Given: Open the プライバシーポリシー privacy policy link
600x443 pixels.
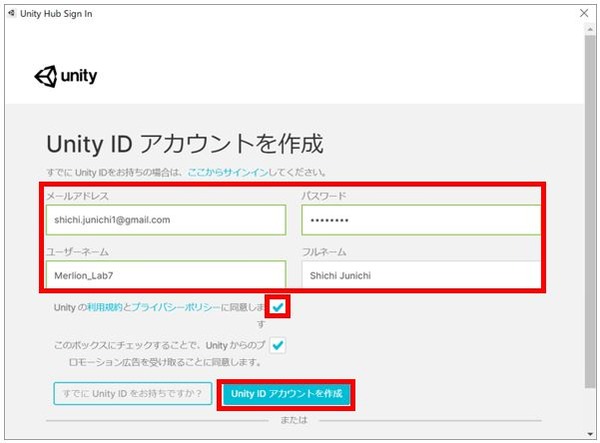Looking at the screenshot, I should [x=176, y=307].
